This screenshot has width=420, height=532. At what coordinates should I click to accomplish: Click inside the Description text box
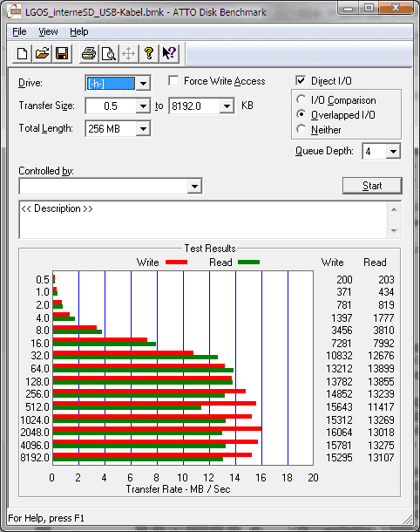[203, 220]
